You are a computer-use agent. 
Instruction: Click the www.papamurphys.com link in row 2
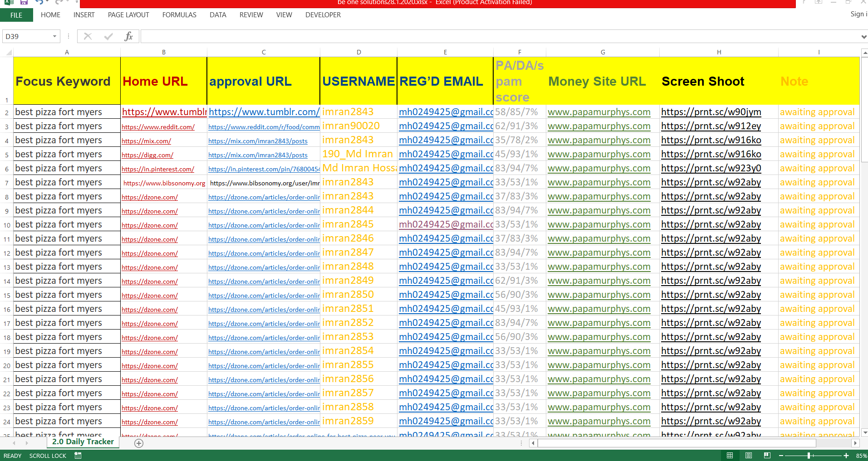click(598, 112)
